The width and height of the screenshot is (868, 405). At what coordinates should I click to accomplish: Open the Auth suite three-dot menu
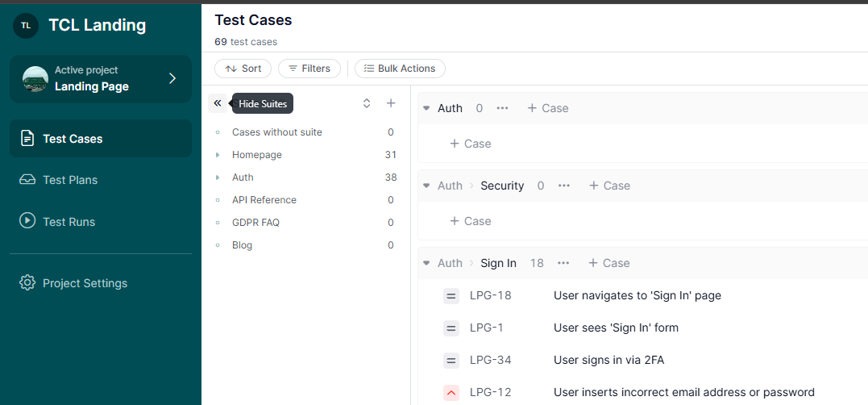tap(502, 108)
